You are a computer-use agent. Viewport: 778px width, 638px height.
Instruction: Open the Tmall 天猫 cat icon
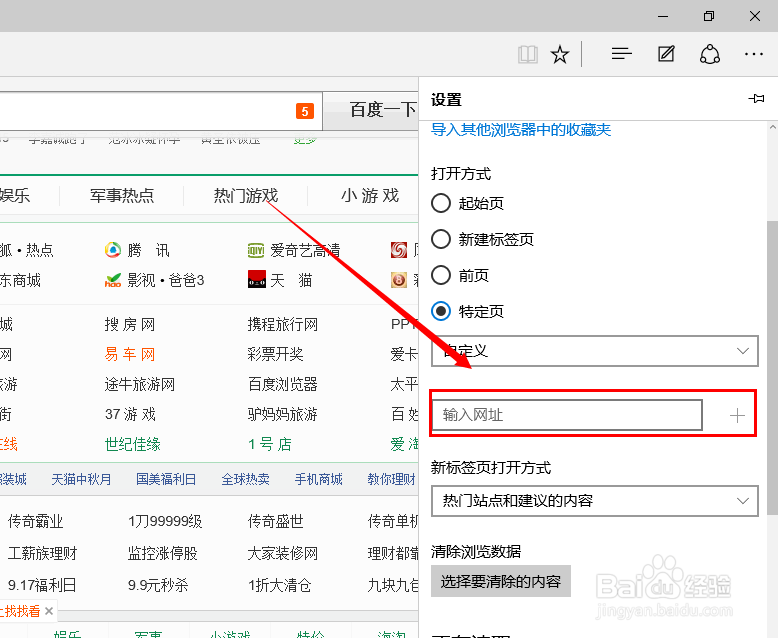(257, 279)
